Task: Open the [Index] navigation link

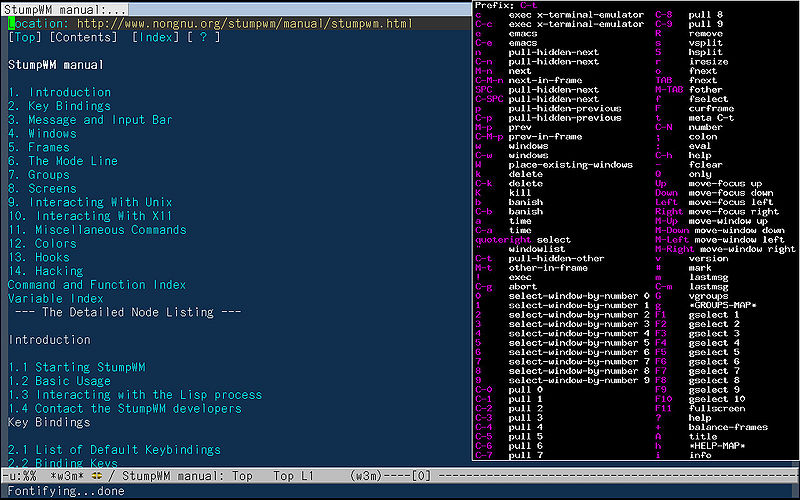Action: (x=156, y=37)
